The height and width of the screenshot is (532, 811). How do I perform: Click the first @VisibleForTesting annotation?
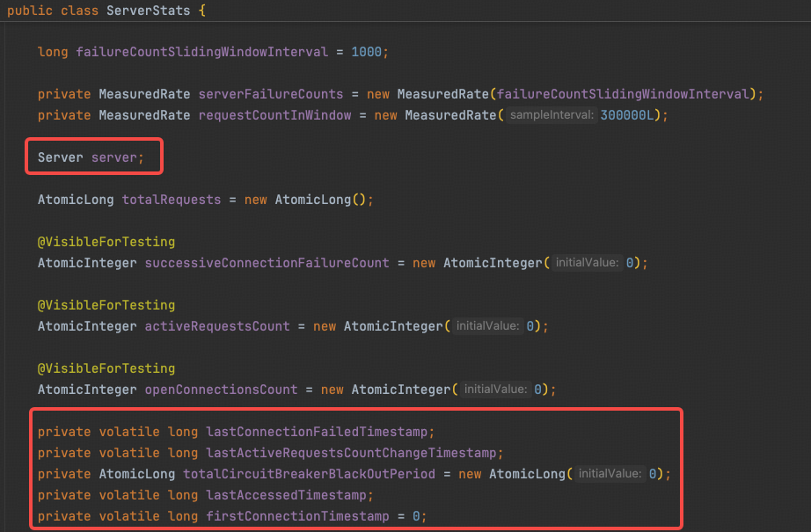(x=106, y=242)
